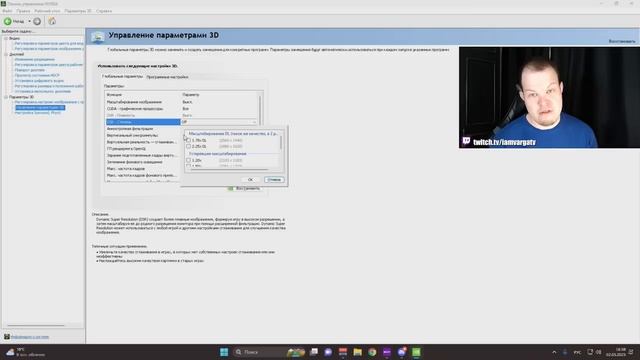This screenshot has width=640, height=360.
Task: Select Управление параметрами 3D tree item
Action: click(x=40, y=108)
